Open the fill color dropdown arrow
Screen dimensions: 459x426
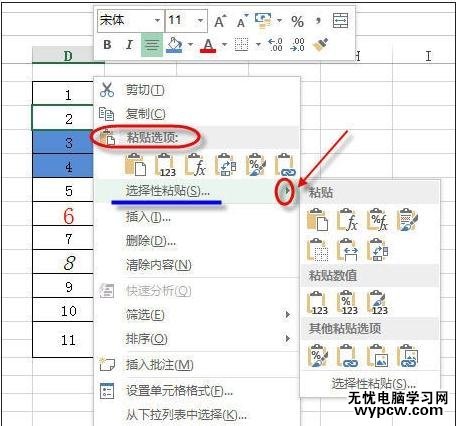point(190,44)
